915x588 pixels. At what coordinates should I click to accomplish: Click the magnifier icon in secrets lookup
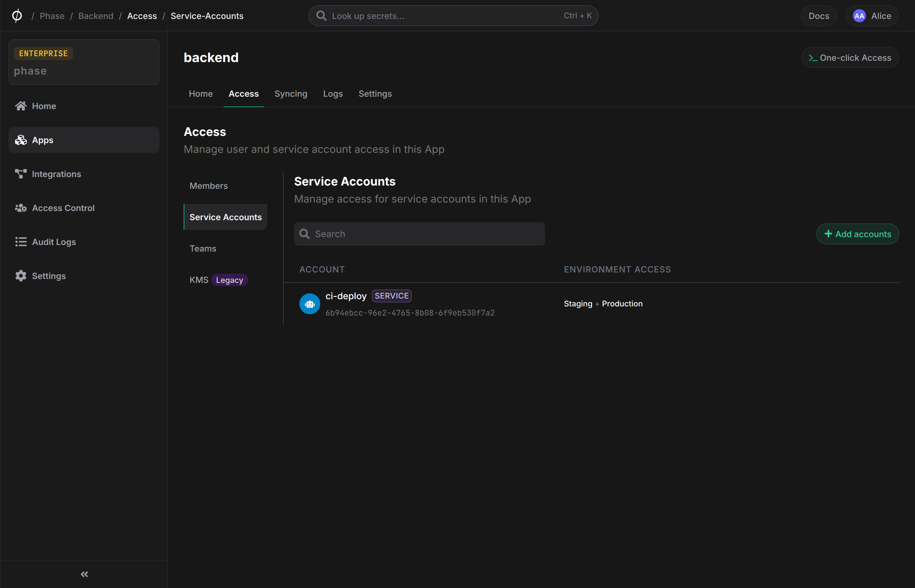click(x=321, y=16)
